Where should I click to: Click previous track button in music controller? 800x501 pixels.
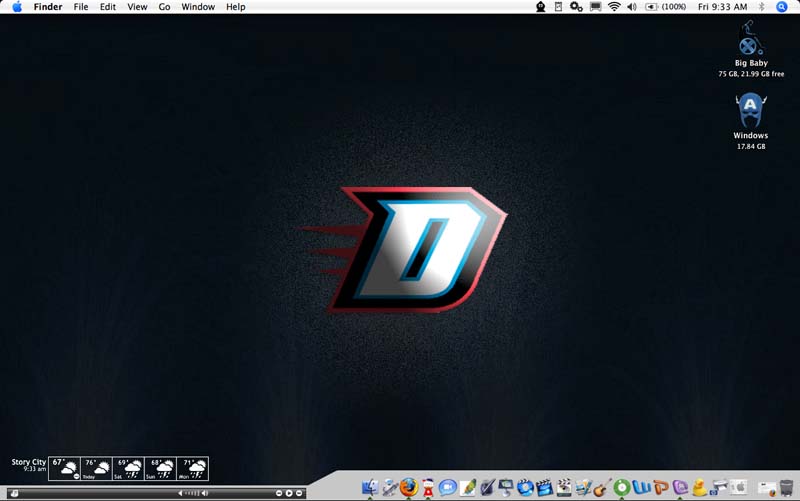pos(279,493)
